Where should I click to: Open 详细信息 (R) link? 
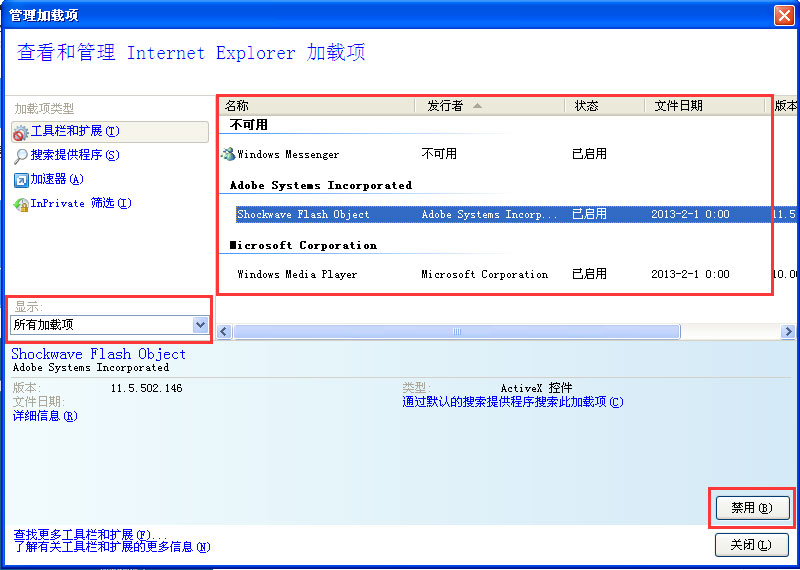coord(45,416)
